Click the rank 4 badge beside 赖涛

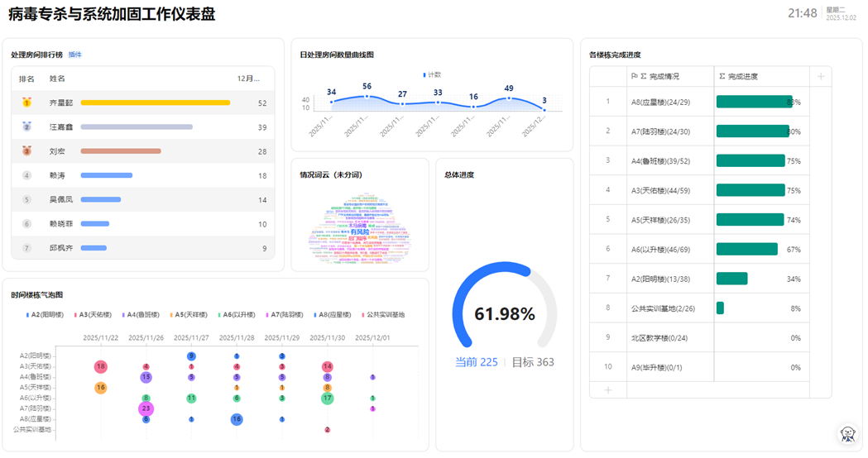pos(26,175)
